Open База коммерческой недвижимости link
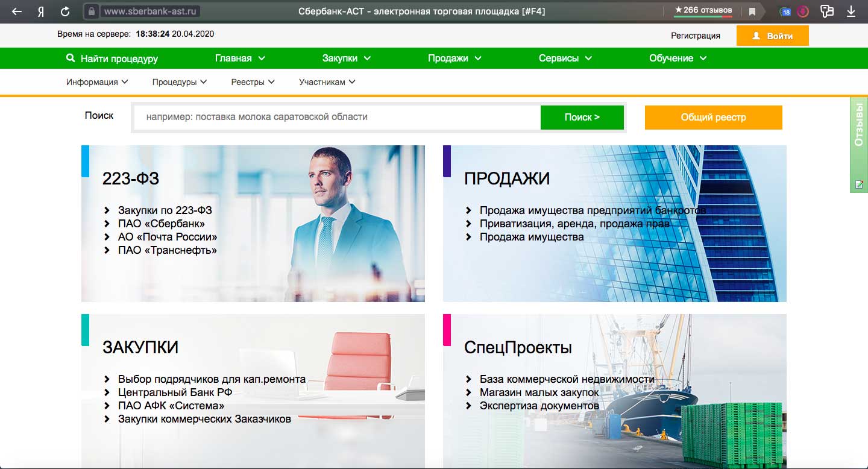This screenshot has width=868, height=469. (567, 379)
